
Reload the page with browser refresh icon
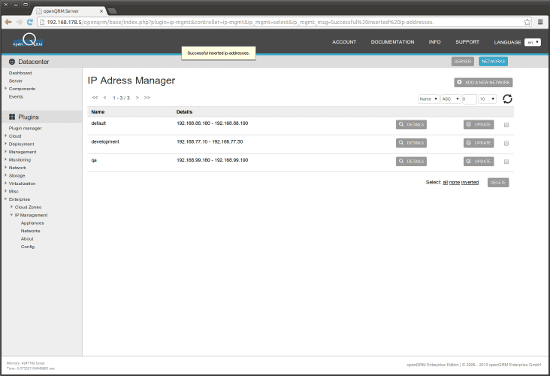click(x=30, y=22)
